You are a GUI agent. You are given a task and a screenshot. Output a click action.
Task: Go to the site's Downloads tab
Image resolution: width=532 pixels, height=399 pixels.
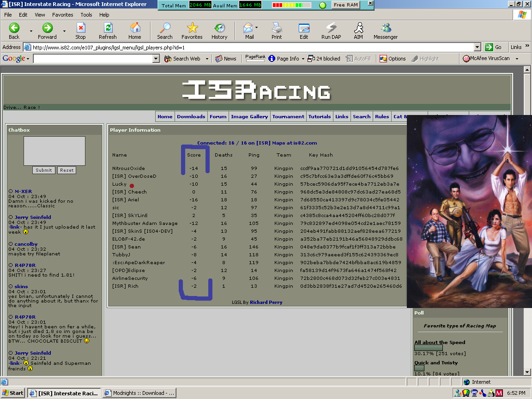[191, 116]
